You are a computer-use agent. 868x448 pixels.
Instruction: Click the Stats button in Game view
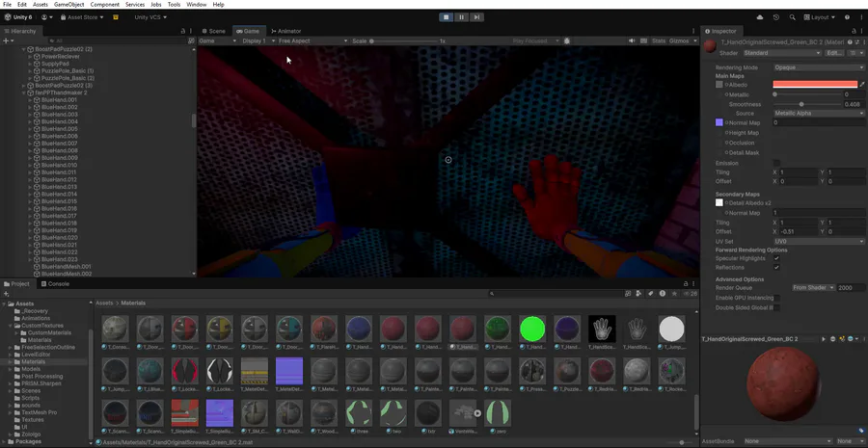tap(659, 41)
